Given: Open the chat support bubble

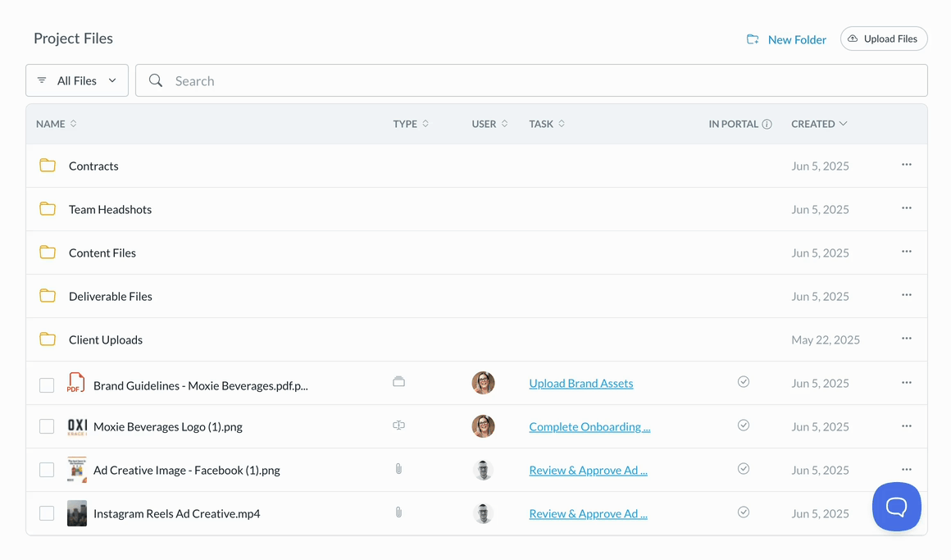Looking at the screenshot, I should [896, 507].
